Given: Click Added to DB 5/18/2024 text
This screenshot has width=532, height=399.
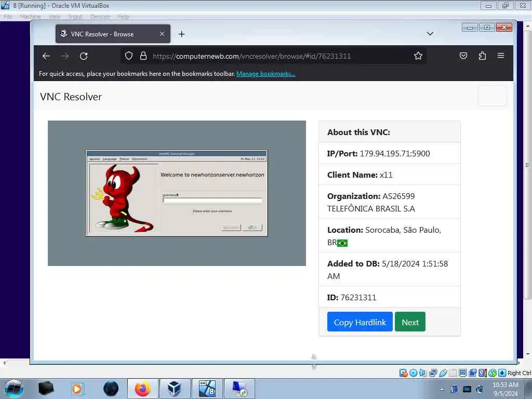Looking at the screenshot, I should click(388, 270).
